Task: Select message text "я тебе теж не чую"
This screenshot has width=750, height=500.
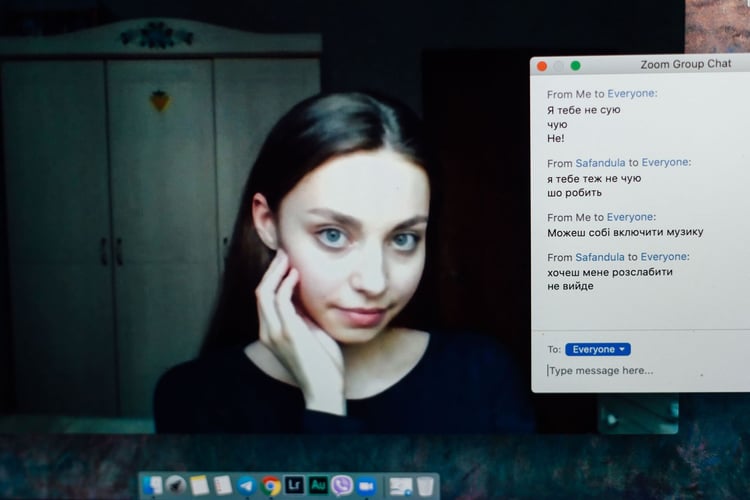Action: click(594, 178)
